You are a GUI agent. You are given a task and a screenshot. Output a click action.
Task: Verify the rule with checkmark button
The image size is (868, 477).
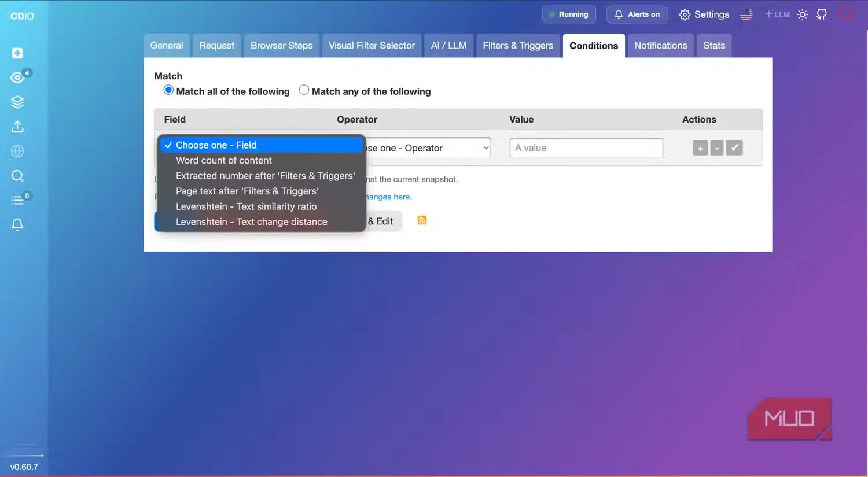734,148
